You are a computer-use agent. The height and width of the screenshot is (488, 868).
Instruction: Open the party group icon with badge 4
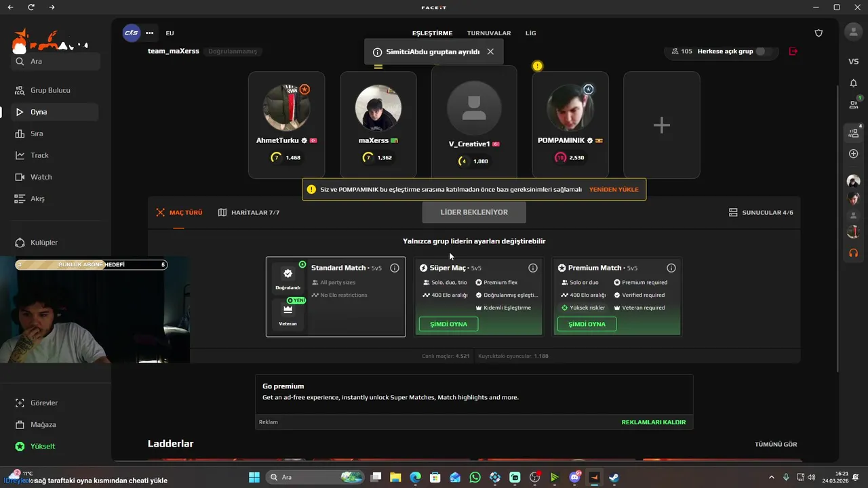click(x=853, y=133)
